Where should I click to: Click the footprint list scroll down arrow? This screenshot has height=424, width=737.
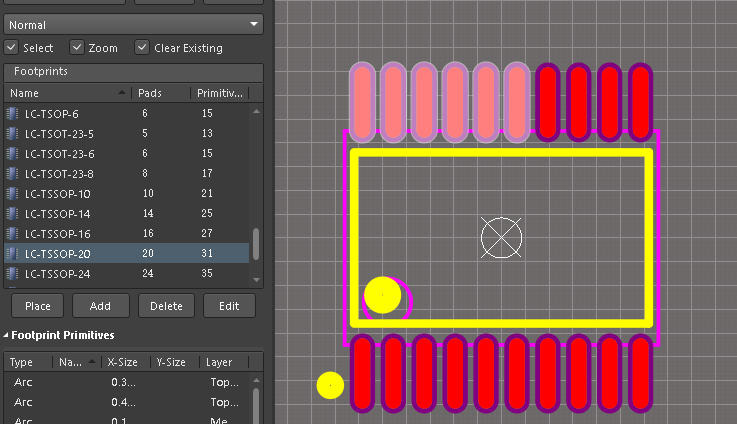tap(256, 280)
